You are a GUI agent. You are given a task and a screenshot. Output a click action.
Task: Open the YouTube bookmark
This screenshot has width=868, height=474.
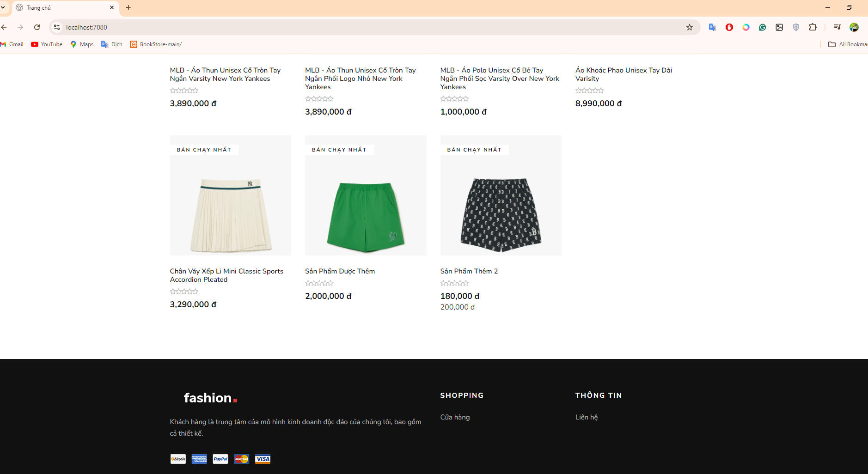(47, 44)
